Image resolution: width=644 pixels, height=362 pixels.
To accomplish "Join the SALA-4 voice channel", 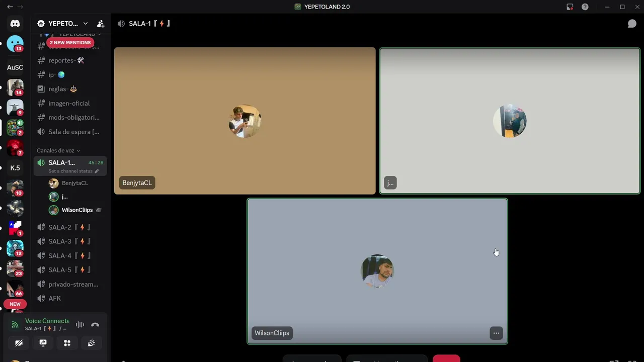I will [x=70, y=256].
